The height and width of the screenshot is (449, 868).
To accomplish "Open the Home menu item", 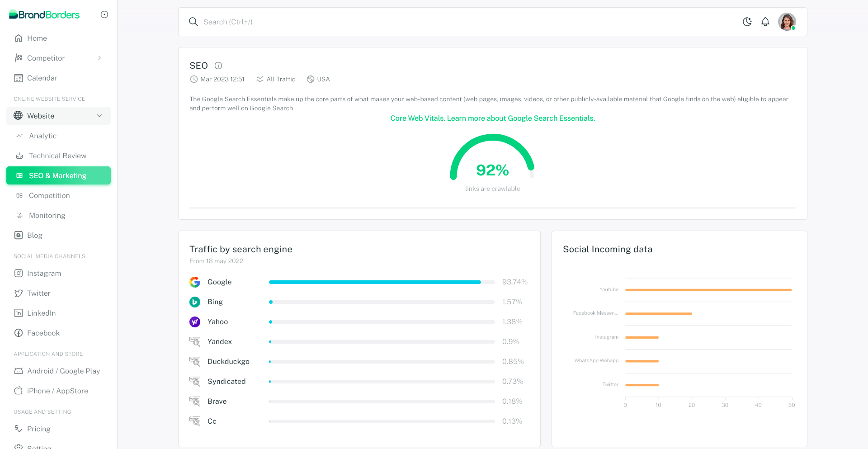I will 58,38.
